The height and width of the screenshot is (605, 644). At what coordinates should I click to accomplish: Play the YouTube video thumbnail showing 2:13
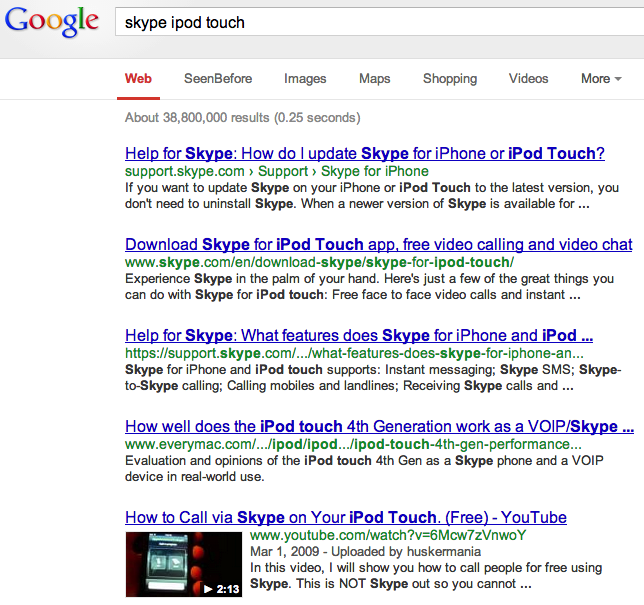click(x=184, y=564)
